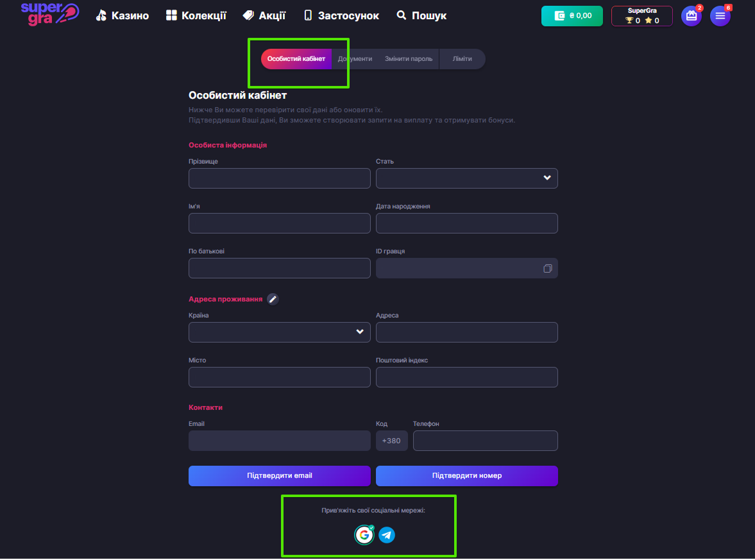Click the Колекції grid icon
Image resolution: width=755 pixels, height=560 pixels.
coord(171,15)
